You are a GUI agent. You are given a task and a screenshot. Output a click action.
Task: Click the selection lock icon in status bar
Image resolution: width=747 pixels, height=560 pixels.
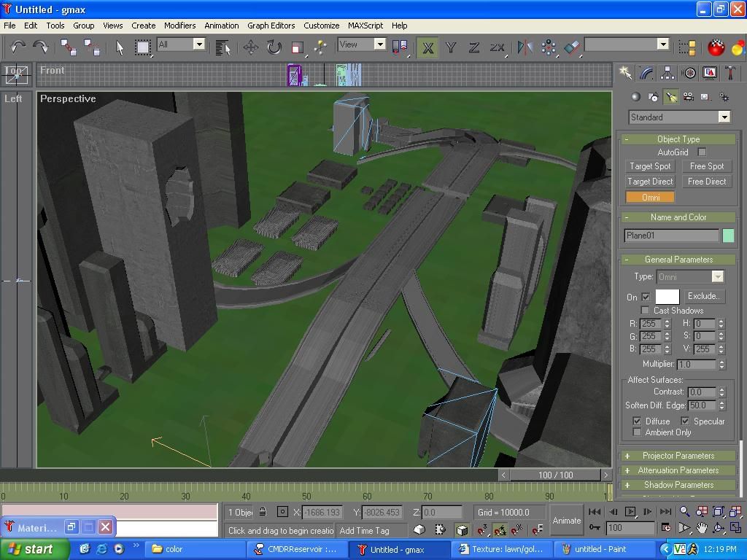tap(263, 512)
